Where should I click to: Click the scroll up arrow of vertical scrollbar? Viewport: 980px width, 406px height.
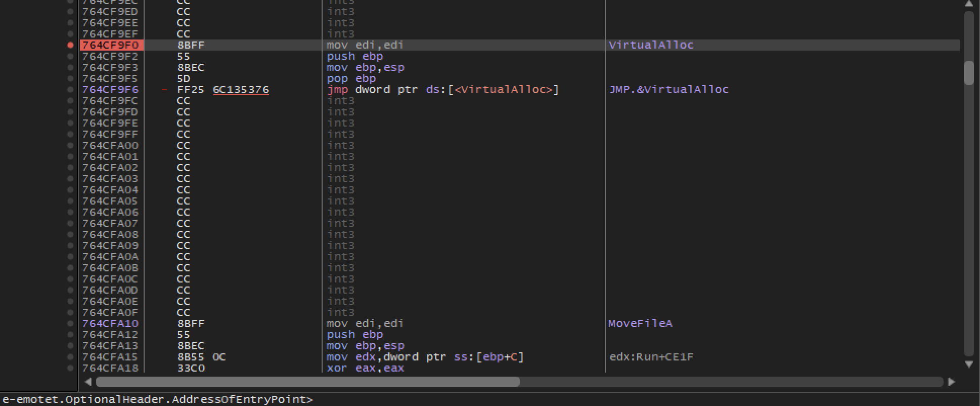tap(968, 4)
